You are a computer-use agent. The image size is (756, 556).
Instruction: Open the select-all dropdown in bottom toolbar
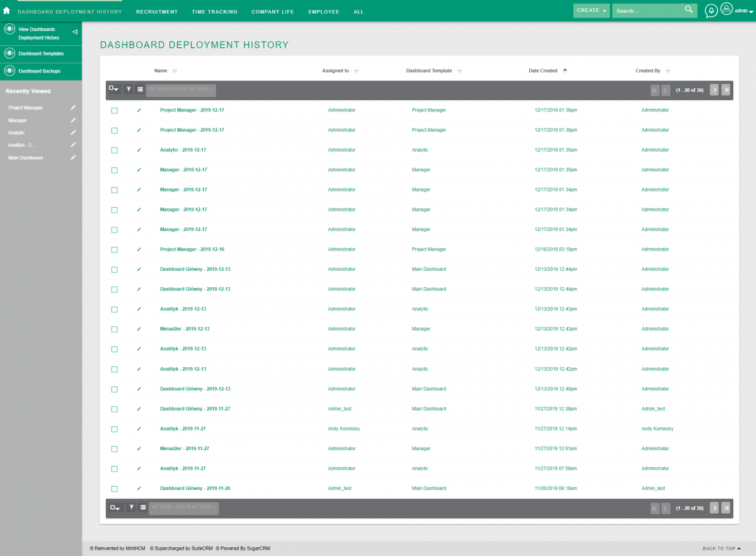[x=117, y=507]
